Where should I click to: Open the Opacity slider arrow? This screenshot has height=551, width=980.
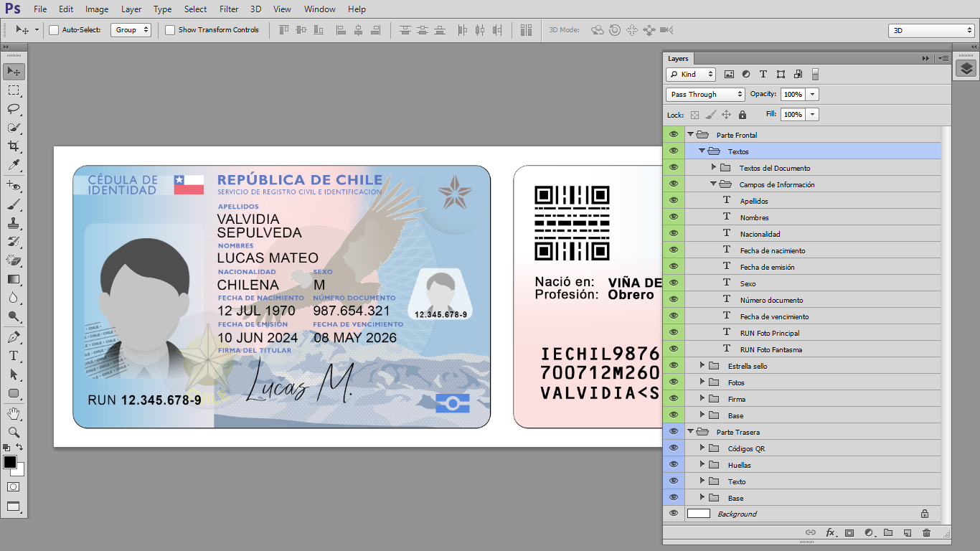point(812,94)
